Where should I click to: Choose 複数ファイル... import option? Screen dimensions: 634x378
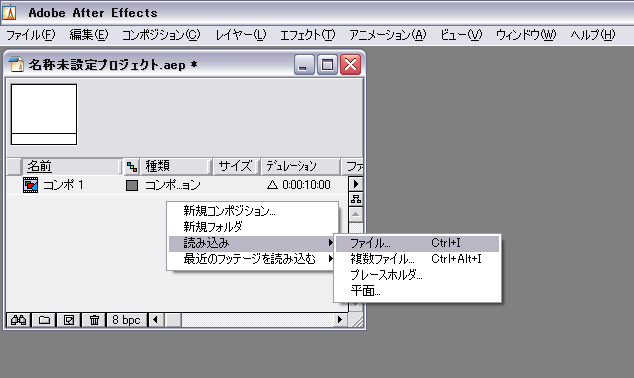click(417, 259)
